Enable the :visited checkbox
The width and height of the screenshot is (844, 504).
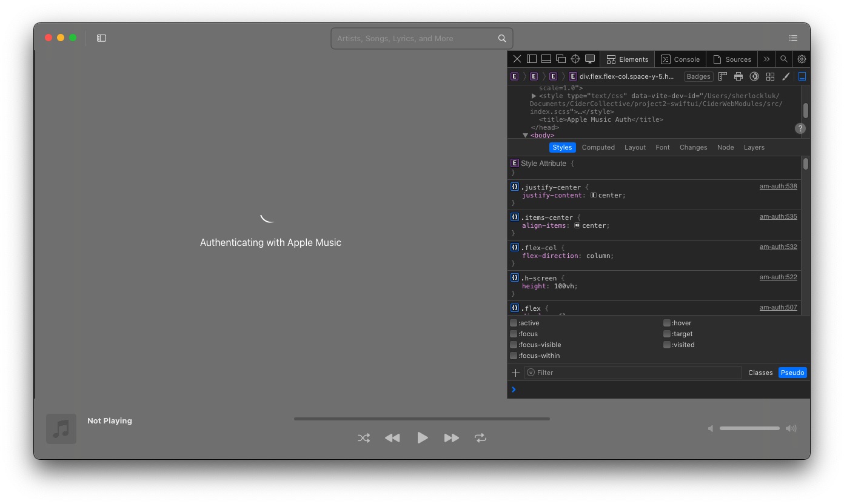click(667, 345)
